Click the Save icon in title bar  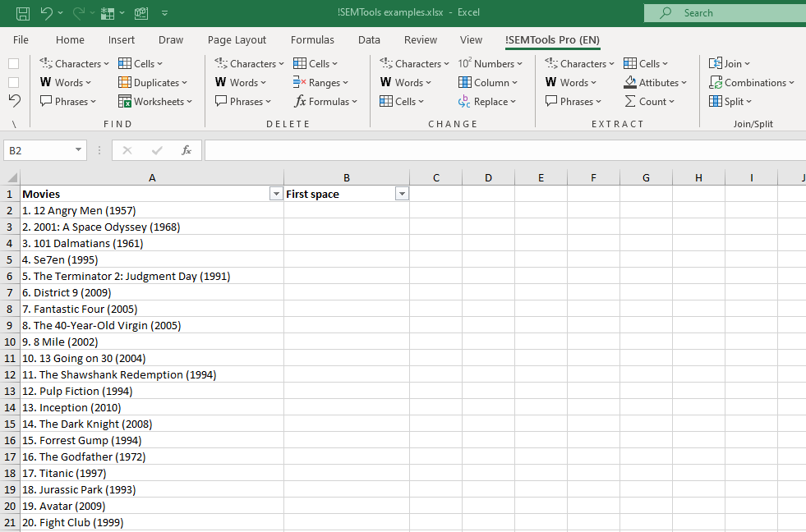[x=23, y=13]
